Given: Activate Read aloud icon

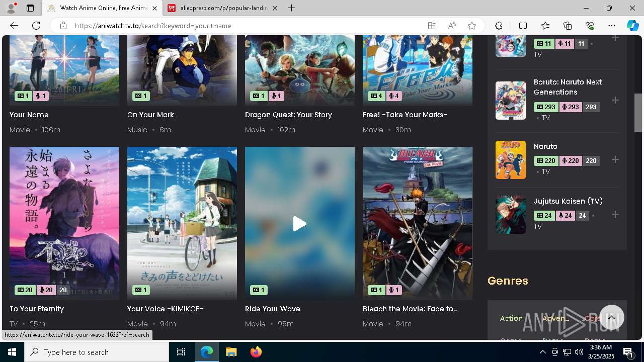Looking at the screenshot, I should tap(452, 26).
